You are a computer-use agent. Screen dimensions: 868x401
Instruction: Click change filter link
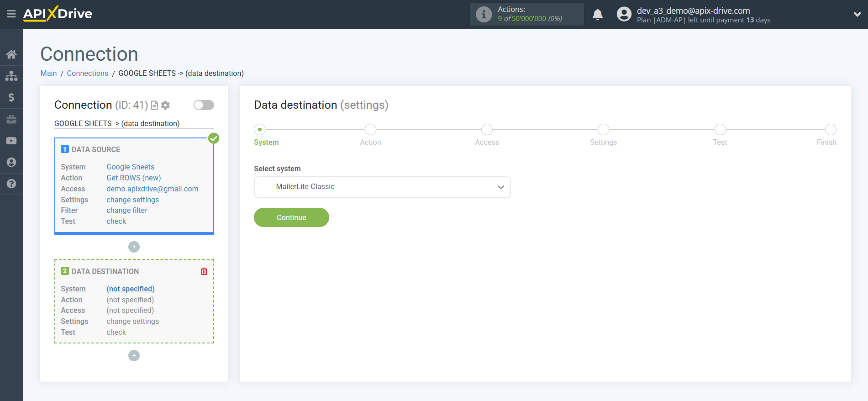coord(127,210)
